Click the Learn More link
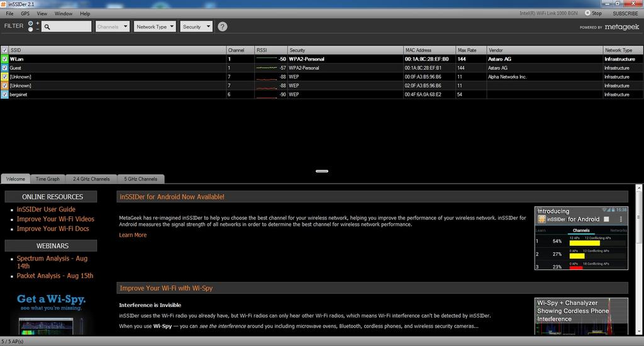 [133, 235]
